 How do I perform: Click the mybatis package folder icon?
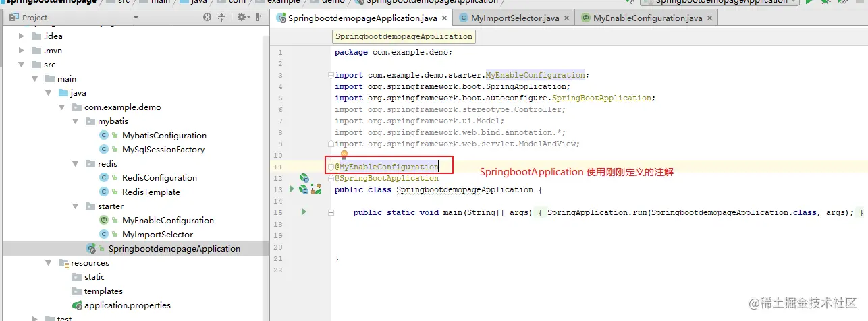tap(90, 121)
